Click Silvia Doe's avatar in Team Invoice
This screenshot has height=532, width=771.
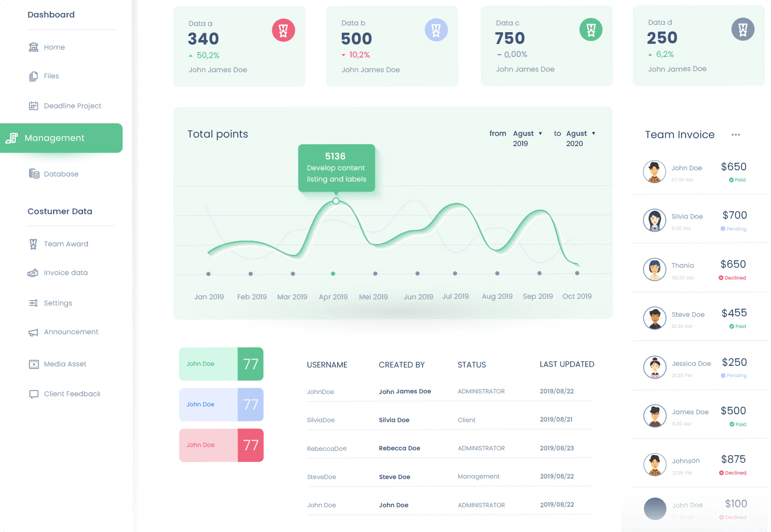click(655, 220)
